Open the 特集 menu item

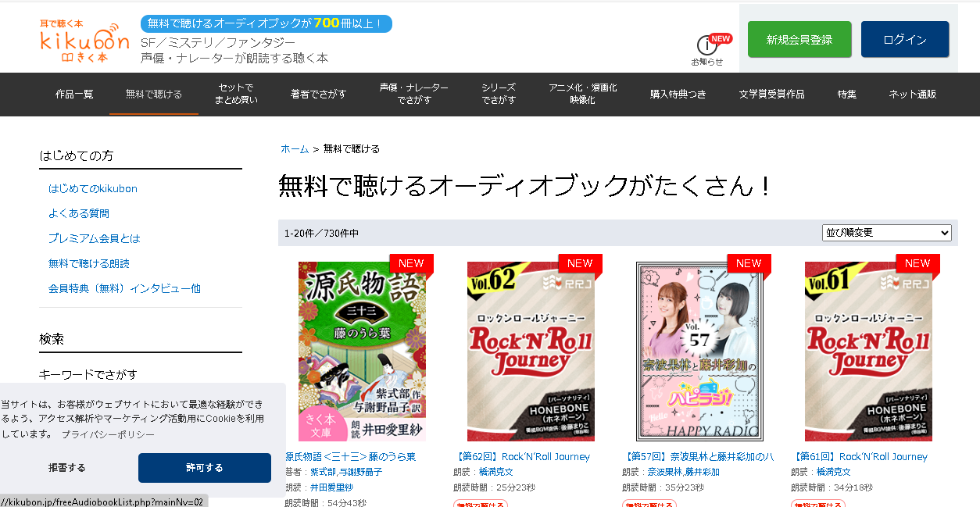[x=847, y=95]
